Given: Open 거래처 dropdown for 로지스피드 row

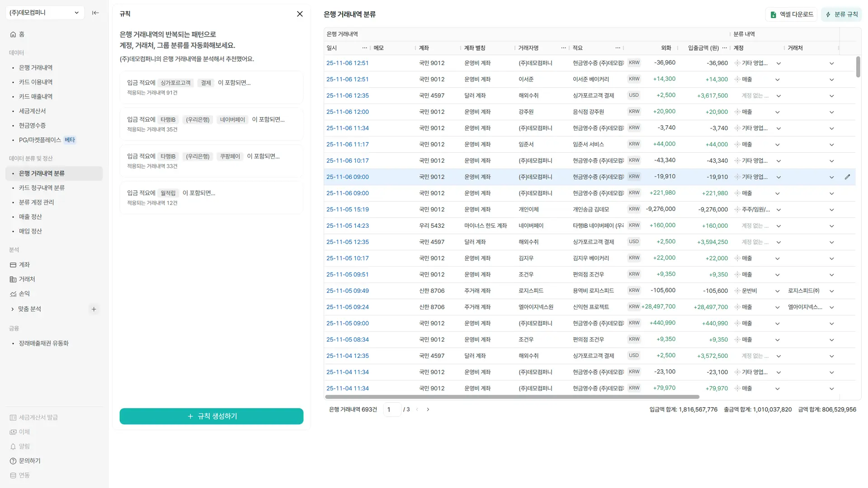Looking at the screenshot, I should tap(831, 291).
